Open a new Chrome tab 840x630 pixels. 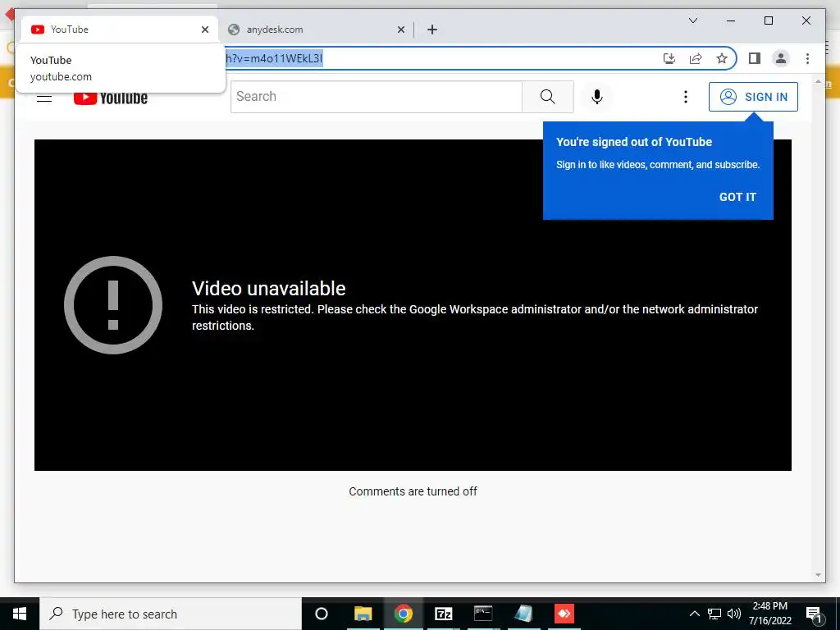pyautogui.click(x=432, y=30)
